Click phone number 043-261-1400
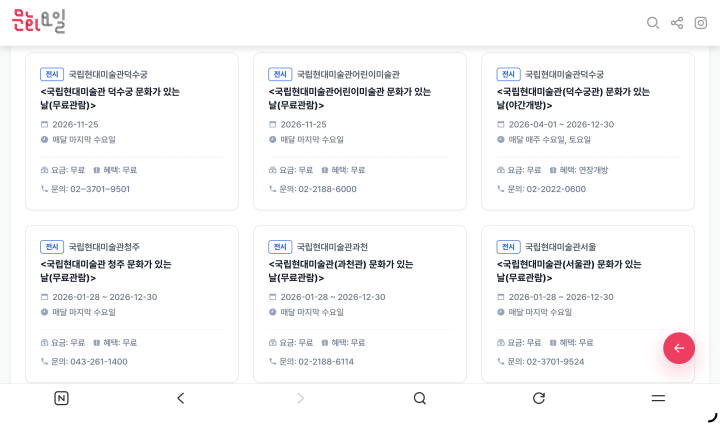This screenshot has width=720, height=425. point(99,362)
